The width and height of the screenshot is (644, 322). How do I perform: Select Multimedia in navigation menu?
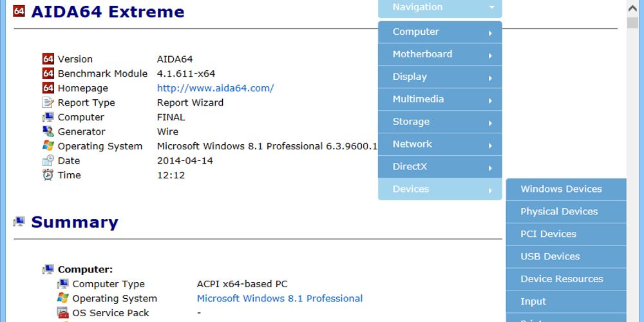pos(440,99)
